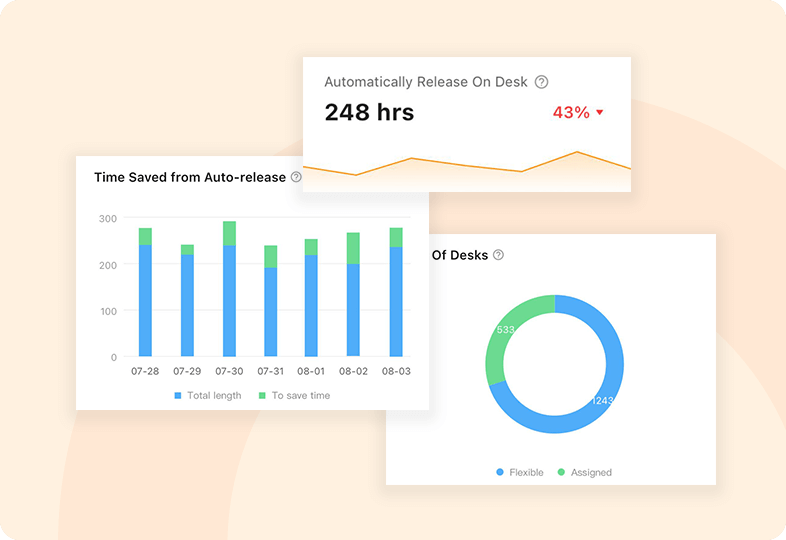Select the 07-29 bar in chart
The width and height of the screenshot is (786, 540).
[x=187, y=300]
